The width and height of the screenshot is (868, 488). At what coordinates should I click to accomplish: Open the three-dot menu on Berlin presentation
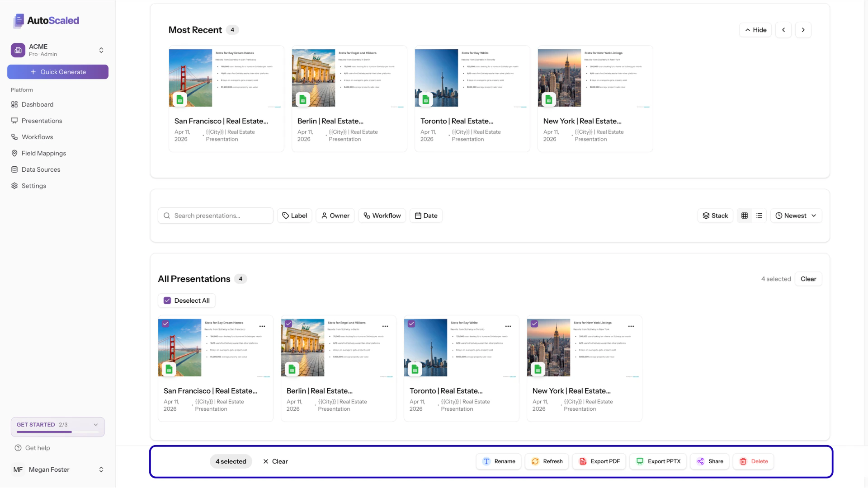click(x=385, y=326)
